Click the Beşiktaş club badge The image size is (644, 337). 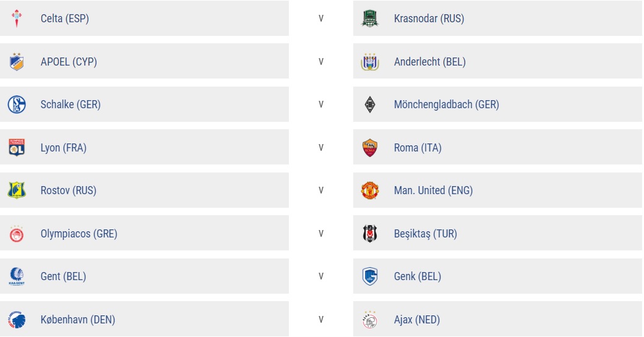(x=370, y=234)
